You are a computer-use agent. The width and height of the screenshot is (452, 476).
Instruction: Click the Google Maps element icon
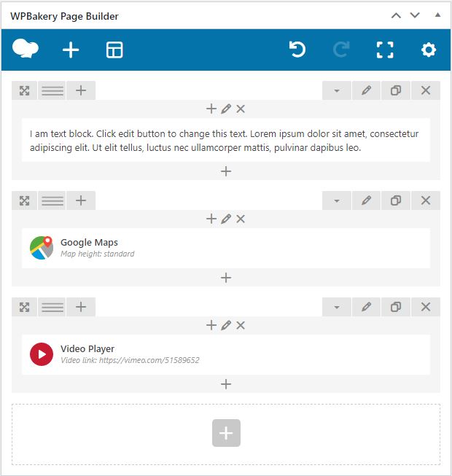pos(42,248)
